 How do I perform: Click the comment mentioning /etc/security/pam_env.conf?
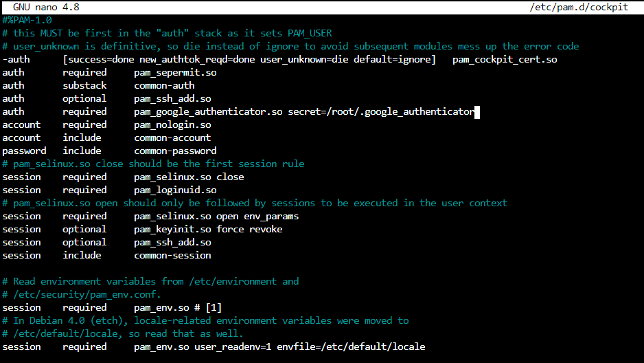81,294
